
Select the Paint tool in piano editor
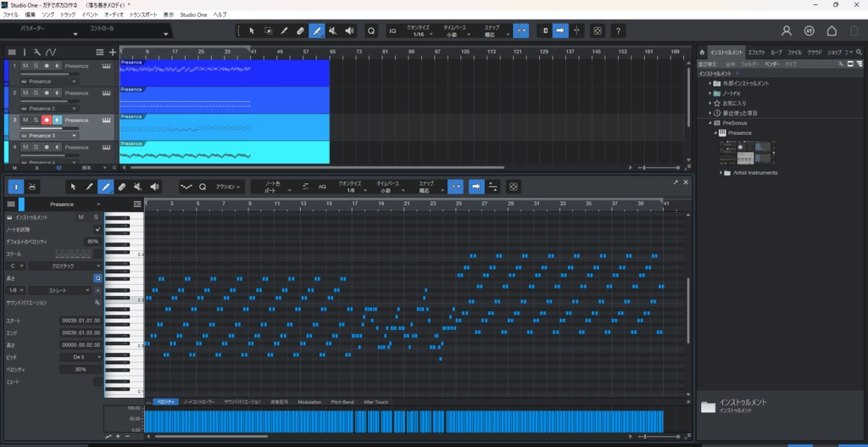click(x=106, y=187)
